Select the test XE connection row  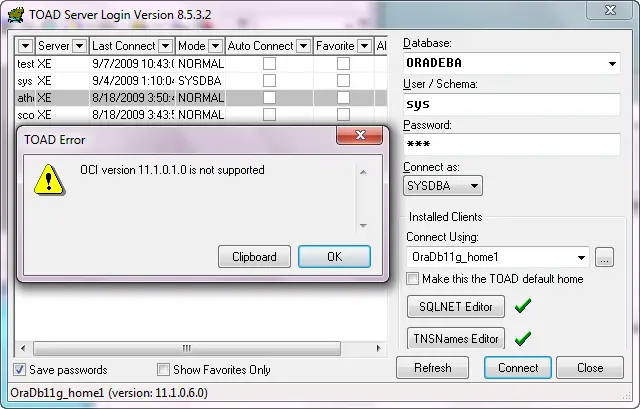click(x=201, y=64)
